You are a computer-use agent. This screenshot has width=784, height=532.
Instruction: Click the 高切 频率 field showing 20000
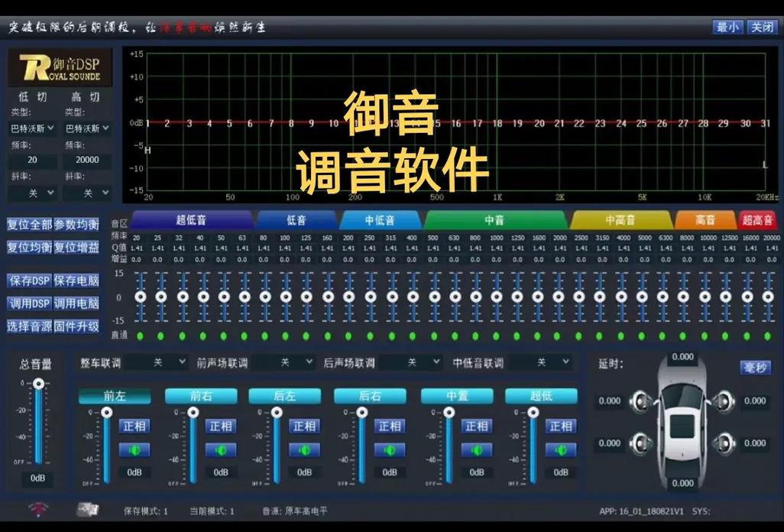tap(87, 160)
